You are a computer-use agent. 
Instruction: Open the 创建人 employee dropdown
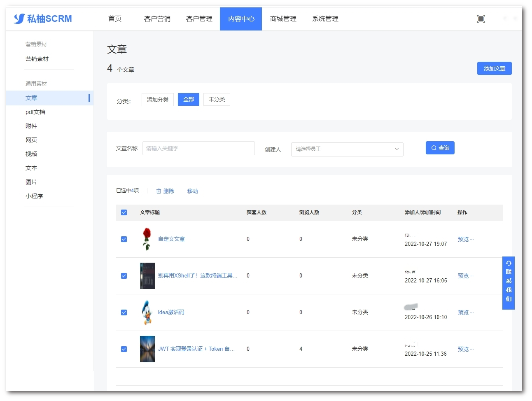tap(347, 149)
